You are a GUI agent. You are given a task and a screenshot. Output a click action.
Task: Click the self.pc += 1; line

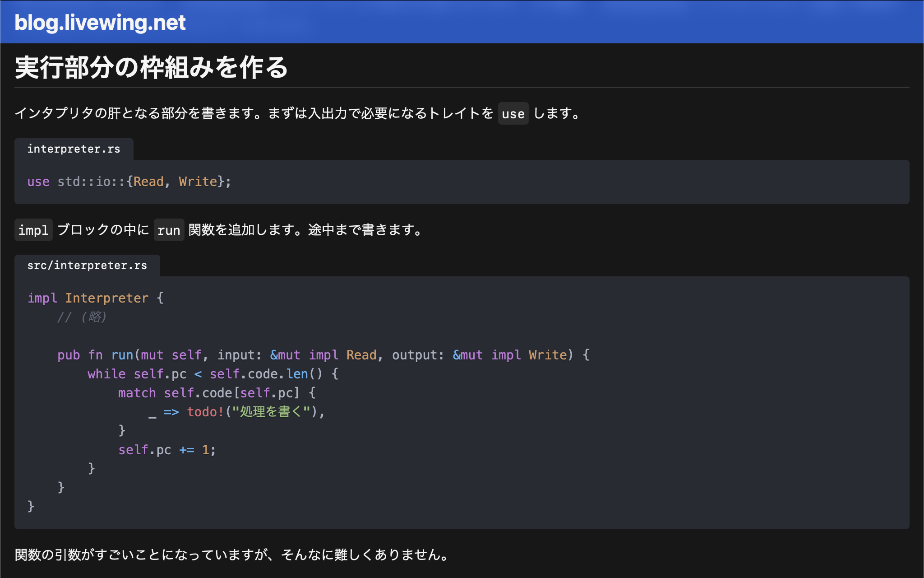167,449
